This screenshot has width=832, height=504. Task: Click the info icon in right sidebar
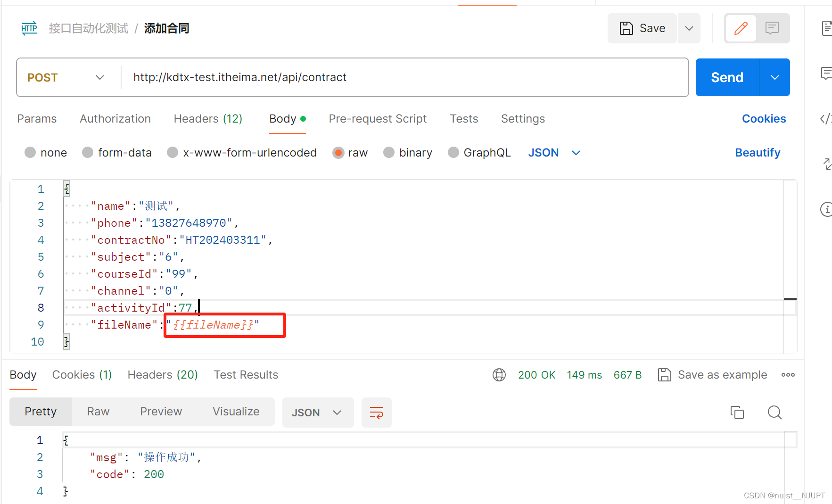click(826, 209)
